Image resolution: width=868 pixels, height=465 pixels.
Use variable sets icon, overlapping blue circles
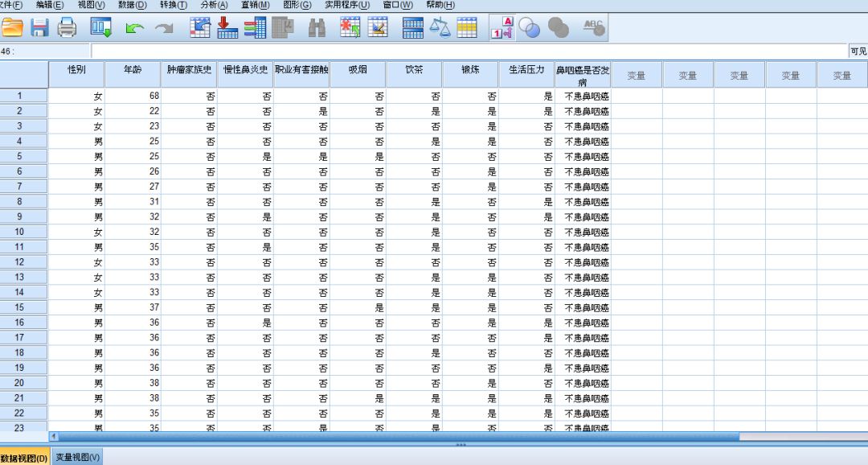click(529, 27)
